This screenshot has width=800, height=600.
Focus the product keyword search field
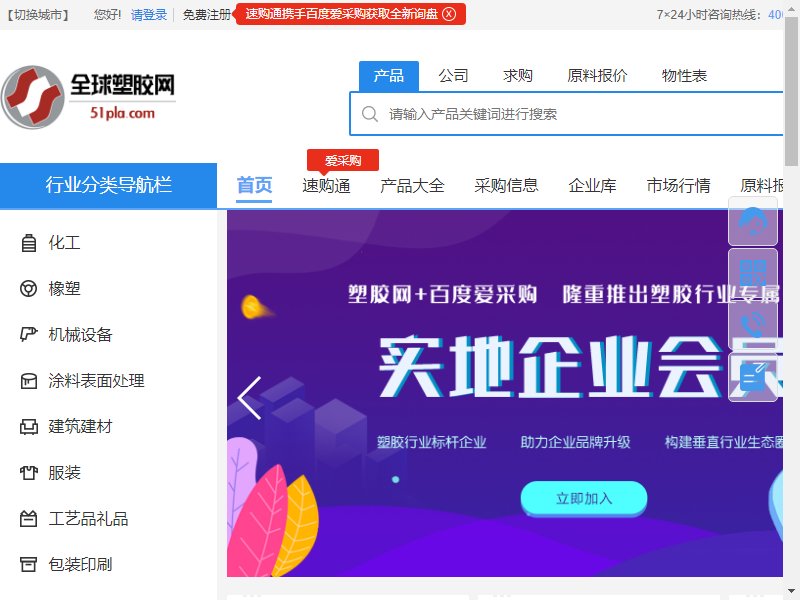(x=566, y=114)
